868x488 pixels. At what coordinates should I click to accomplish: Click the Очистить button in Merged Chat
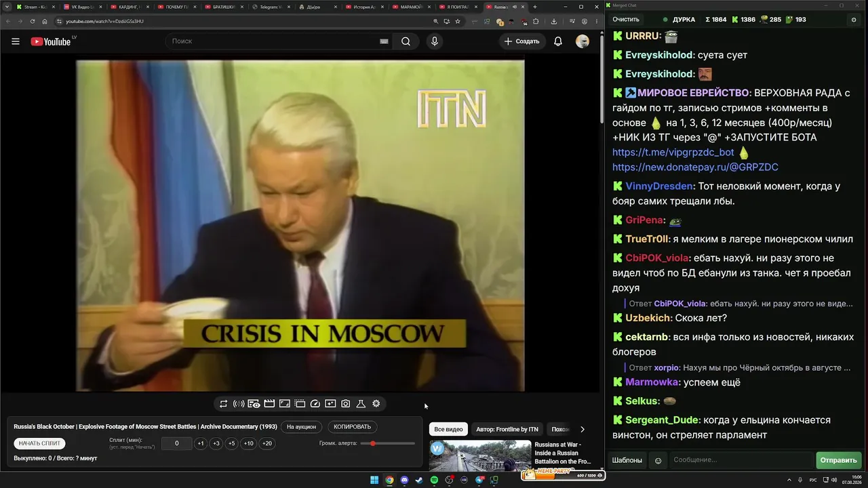[x=626, y=20]
